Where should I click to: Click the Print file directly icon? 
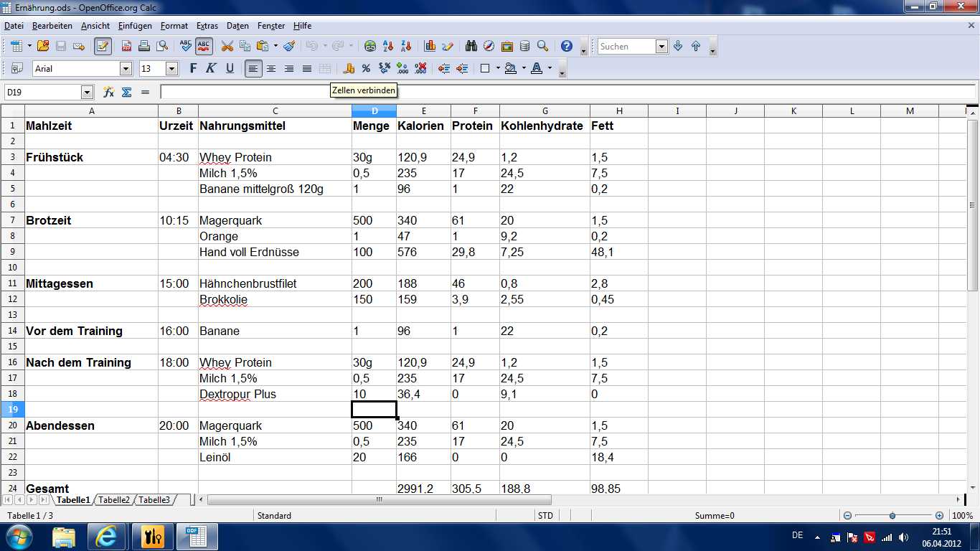(x=144, y=46)
